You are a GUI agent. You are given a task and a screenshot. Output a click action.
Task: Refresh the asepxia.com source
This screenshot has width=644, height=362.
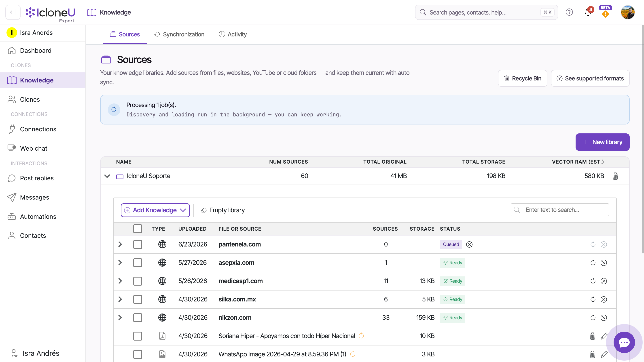[593, 263]
